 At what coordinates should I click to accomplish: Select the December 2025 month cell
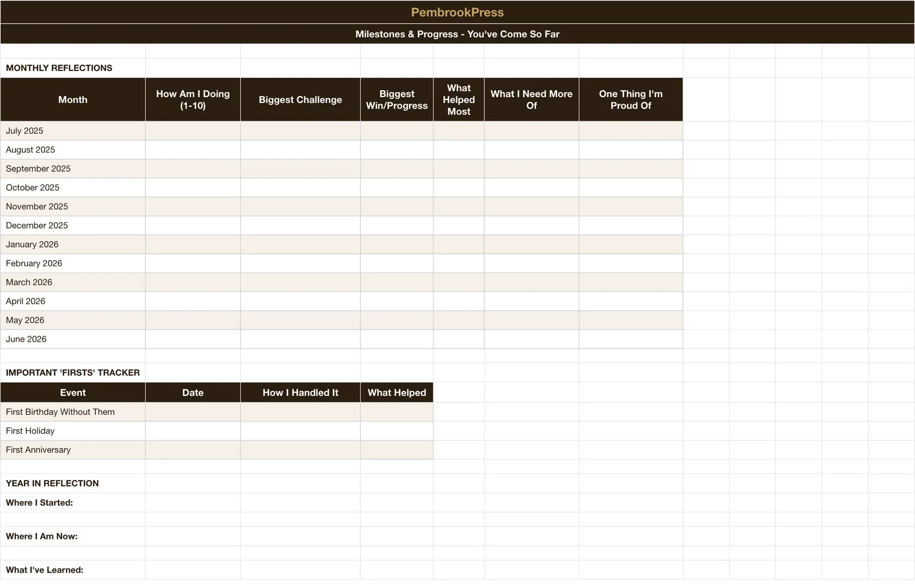click(73, 225)
